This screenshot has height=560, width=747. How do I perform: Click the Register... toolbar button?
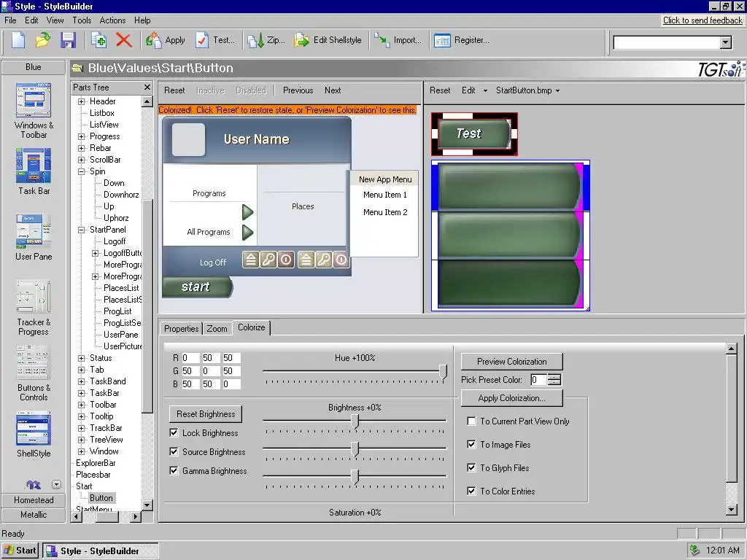tap(462, 40)
